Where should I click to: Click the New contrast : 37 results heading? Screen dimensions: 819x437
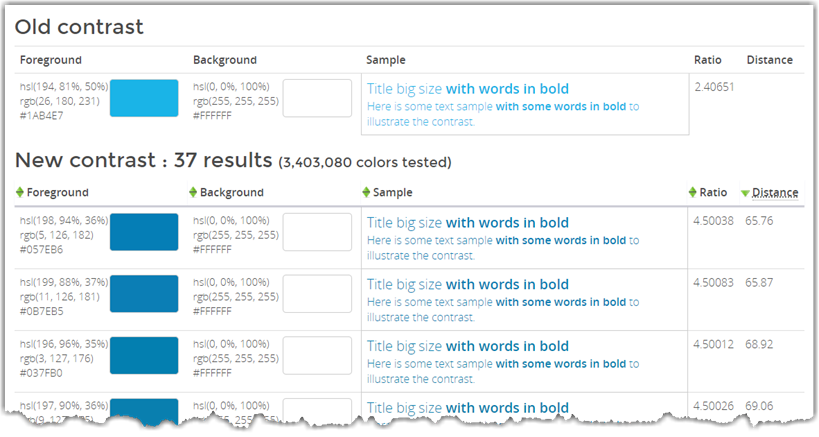click(144, 160)
